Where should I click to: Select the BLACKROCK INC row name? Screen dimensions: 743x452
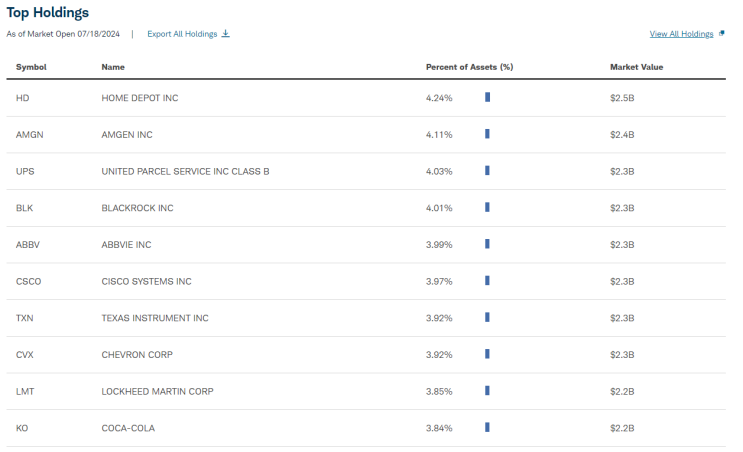(137, 208)
